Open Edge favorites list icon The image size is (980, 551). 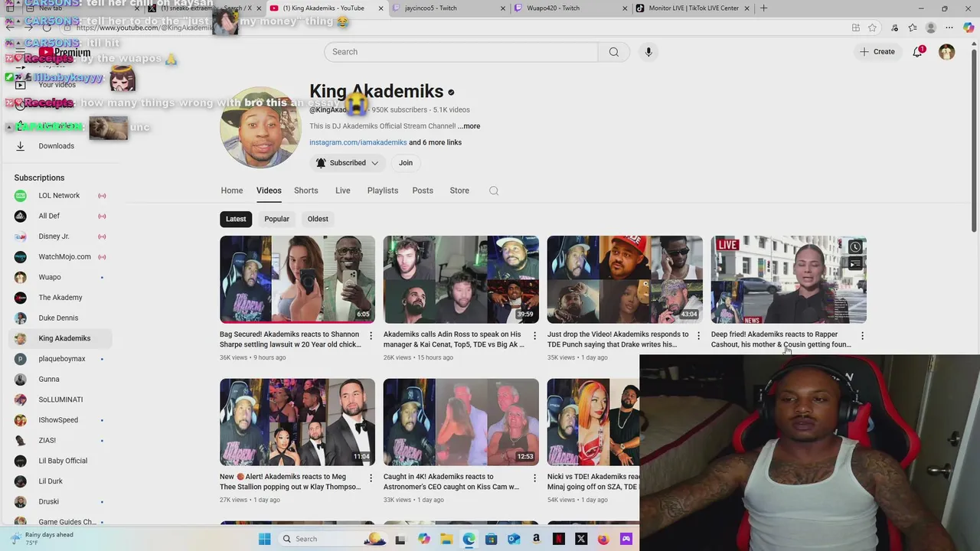tap(913, 28)
